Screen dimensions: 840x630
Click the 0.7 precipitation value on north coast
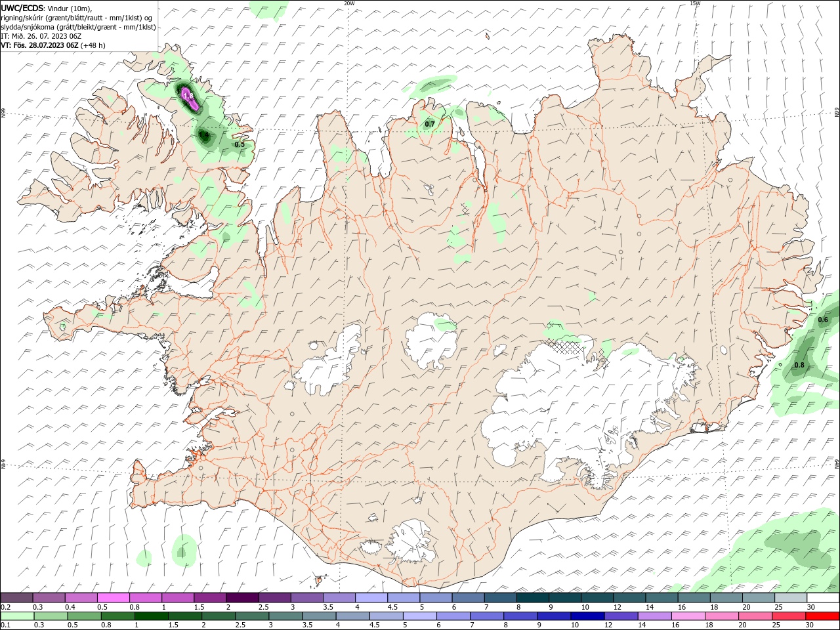pyautogui.click(x=430, y=124)
